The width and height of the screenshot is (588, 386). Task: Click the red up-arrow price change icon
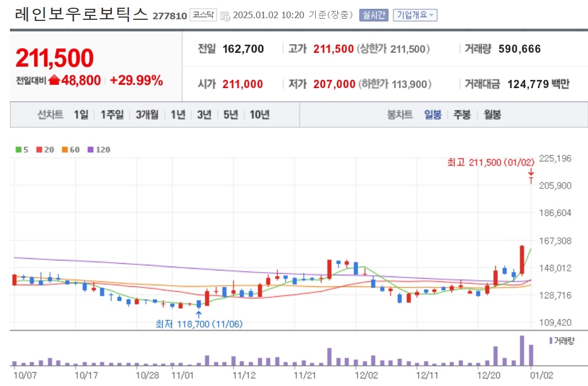click(x=54, y=80)
